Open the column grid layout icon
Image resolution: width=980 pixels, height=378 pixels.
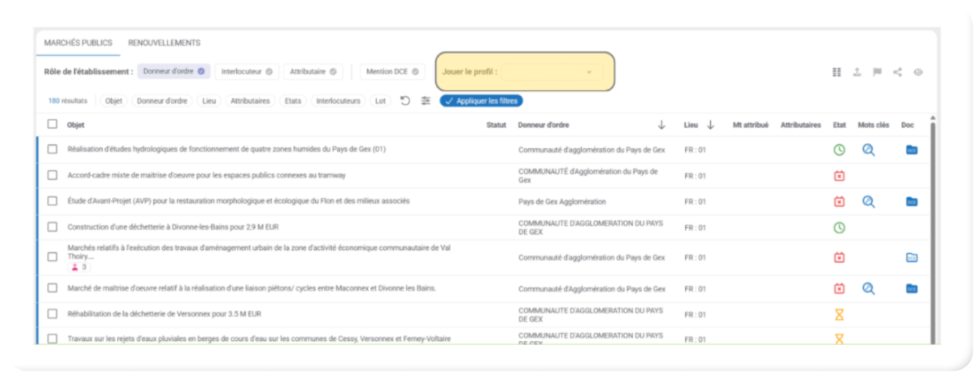(837, 72)
